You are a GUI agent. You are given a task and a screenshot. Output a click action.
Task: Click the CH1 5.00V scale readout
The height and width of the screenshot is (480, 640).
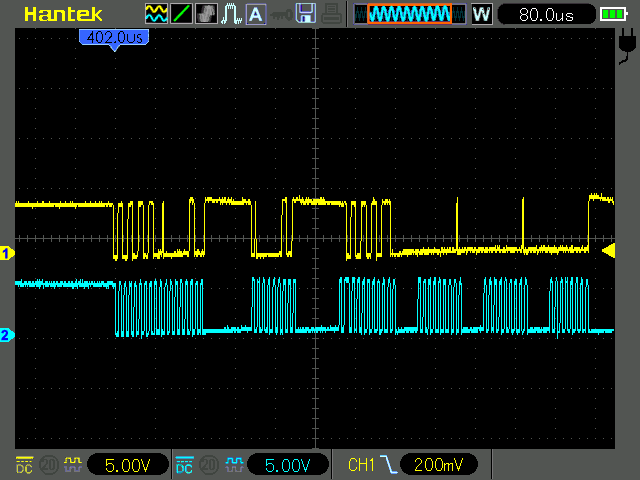[x=127, y=465]
